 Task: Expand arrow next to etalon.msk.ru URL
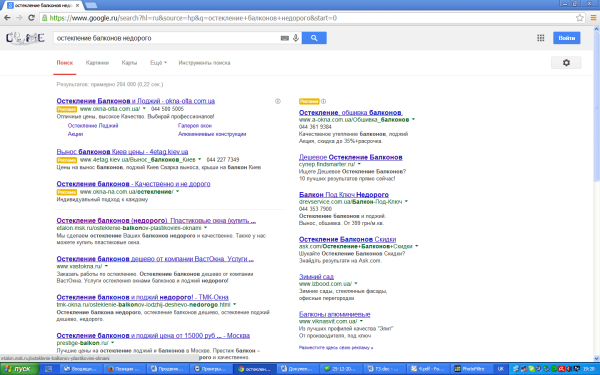205,228
